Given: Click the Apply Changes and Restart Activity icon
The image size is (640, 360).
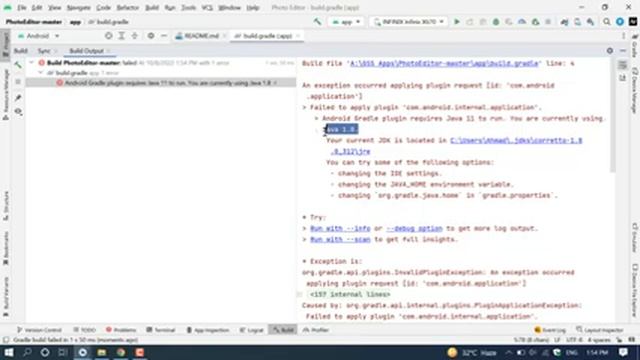Looking at the screenshot, I should tap(470, 22).
